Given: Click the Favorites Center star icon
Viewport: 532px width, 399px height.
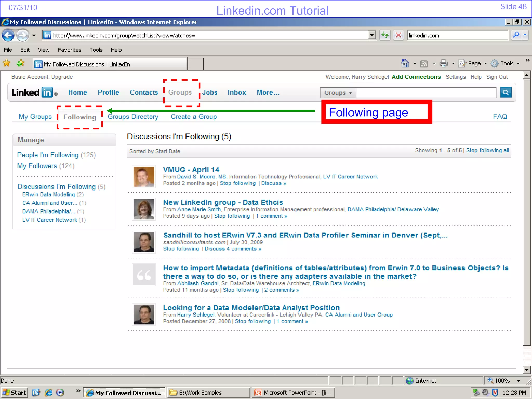Looking at the screenshot, I should (x=6, y=63).
